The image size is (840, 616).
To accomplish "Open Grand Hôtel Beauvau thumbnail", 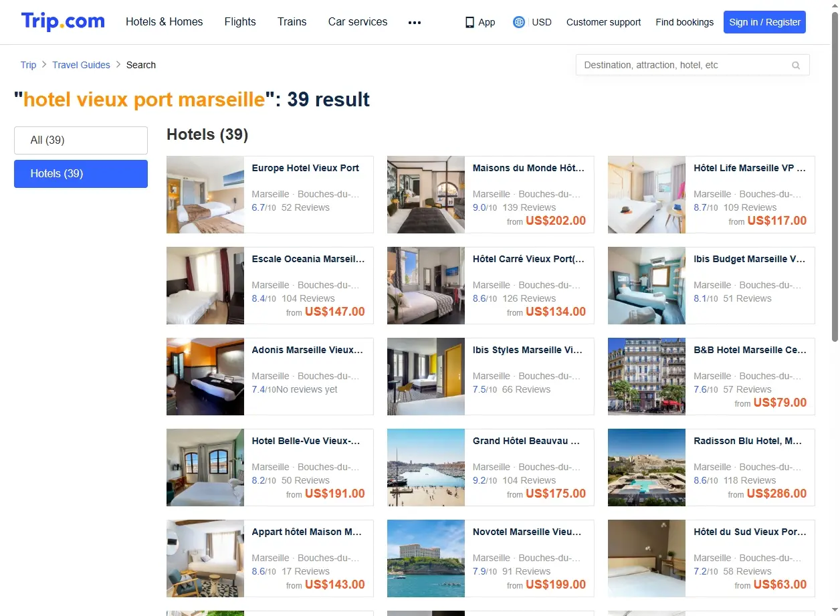I will [x=426, y=468].
